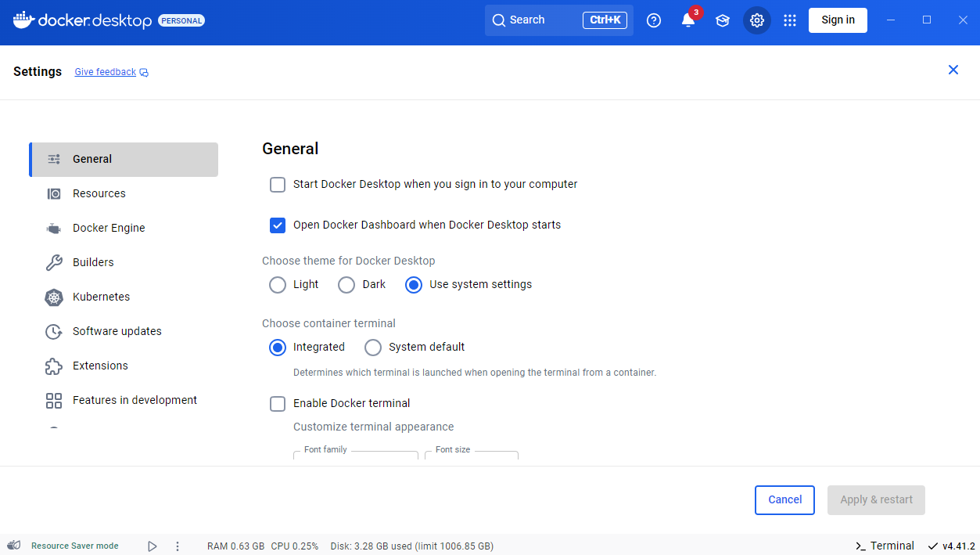Choose System default container terminal
The image size is (980, 555).
click(x=373, y=348)
